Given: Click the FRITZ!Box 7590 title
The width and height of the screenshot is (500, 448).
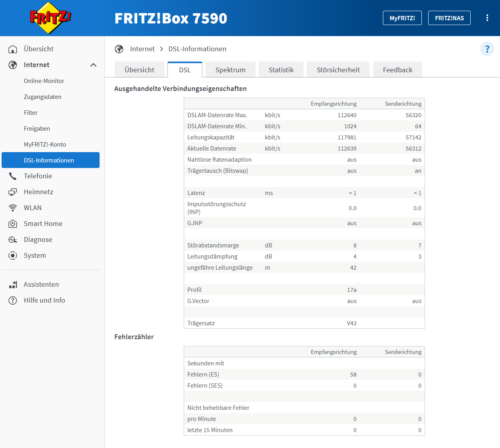Looking at the screenshot, I should tap(171, 18).
